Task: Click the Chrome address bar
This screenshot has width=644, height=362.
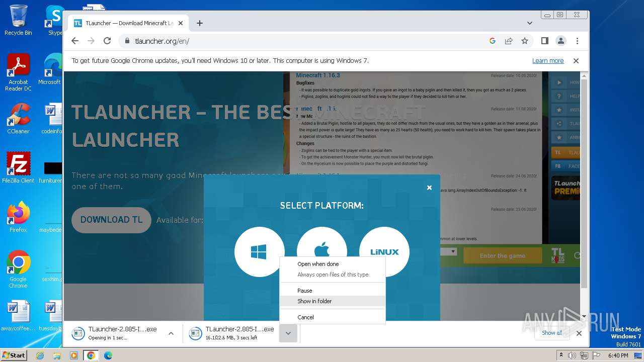Action: (302, 41)
